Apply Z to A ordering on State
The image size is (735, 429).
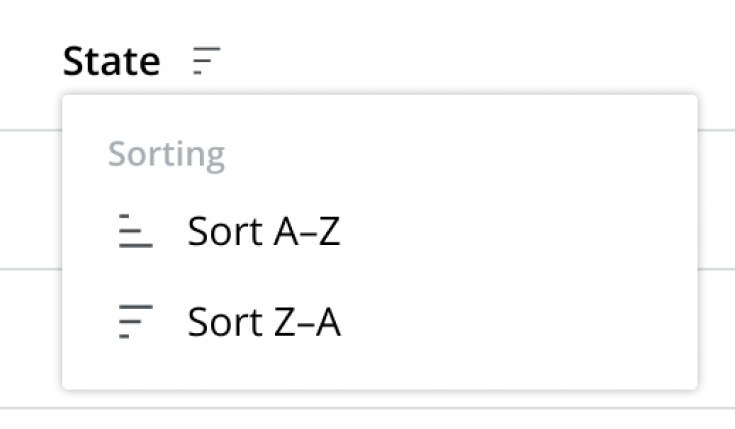[380, 321]
